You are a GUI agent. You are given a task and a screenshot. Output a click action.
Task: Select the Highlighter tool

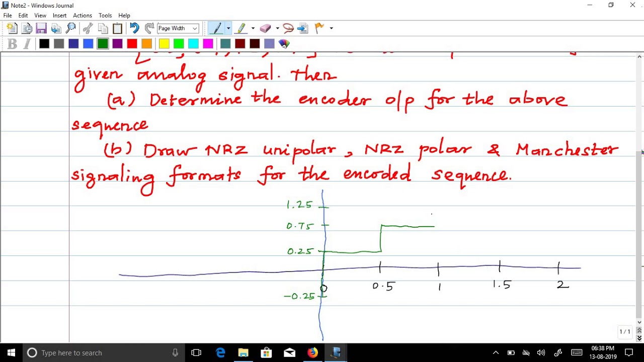[x=242, y=28]
